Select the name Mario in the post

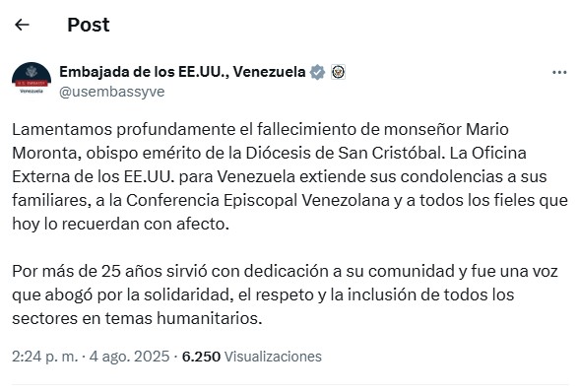487,130
